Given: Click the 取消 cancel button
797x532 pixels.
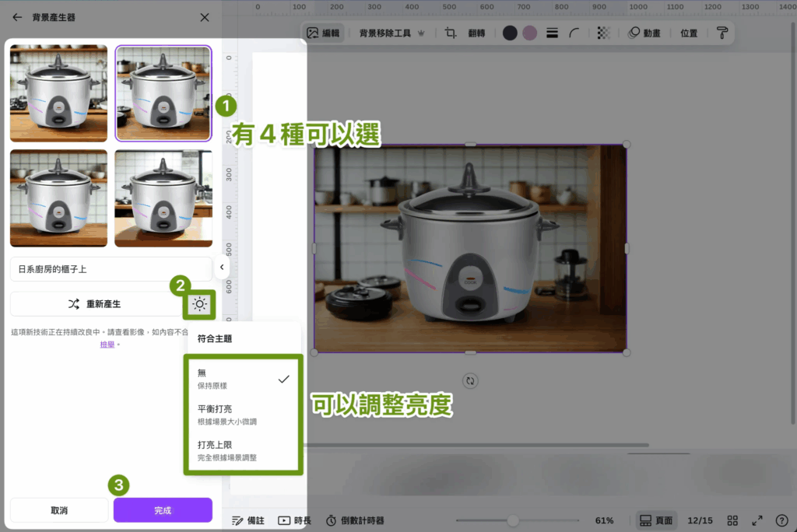Looking at the screenshot, I should (59, 510).
